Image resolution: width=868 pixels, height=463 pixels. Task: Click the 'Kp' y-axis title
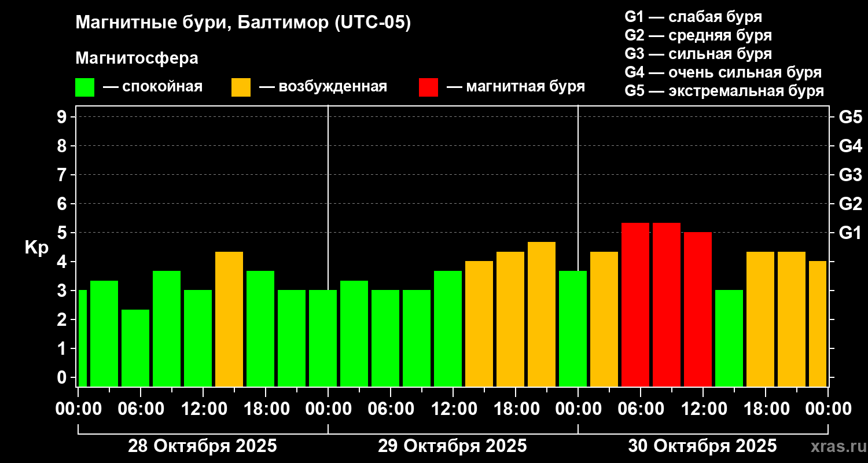pyautogui.click(x=36, y=248)
